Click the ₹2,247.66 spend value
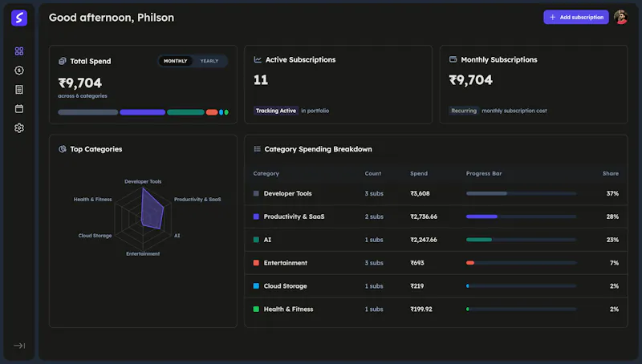This screenshot has height=364, width=642. click(x=424, y=240)
